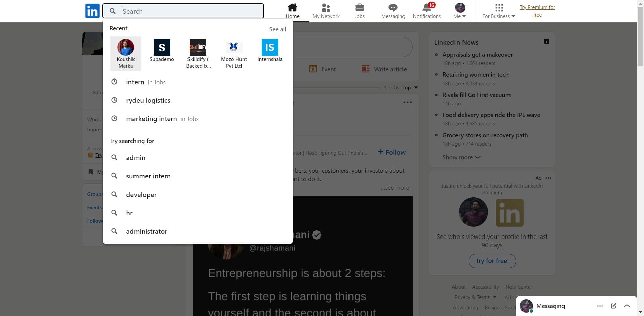Open the Help Center footer link
The width and height of the screenshot is (644, 316).
[519, 287]
